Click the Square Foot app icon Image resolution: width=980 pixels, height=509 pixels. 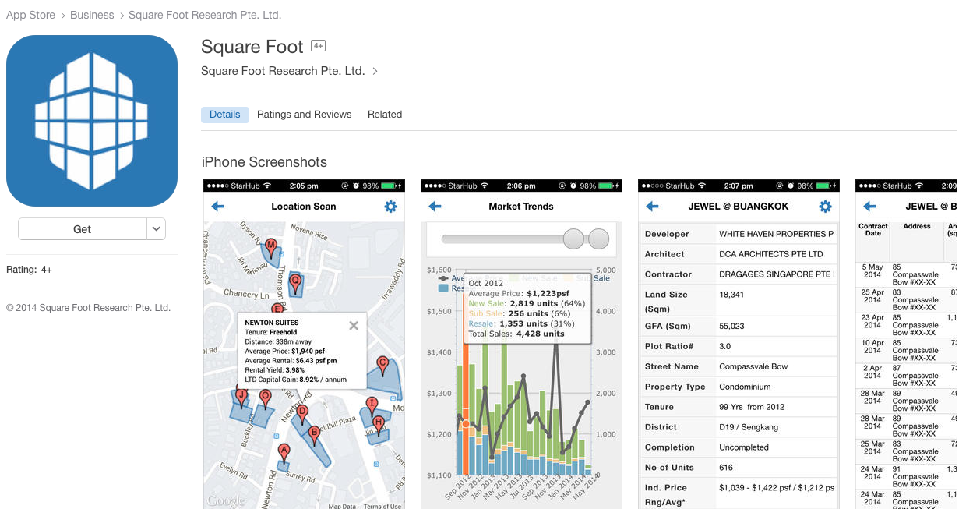[92, 121]
